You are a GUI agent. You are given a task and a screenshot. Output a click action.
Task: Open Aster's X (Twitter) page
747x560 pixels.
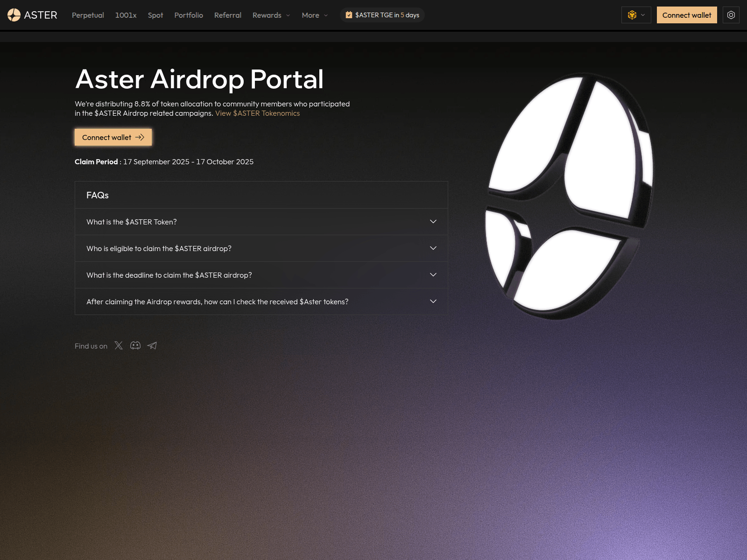tap(118, 345)
